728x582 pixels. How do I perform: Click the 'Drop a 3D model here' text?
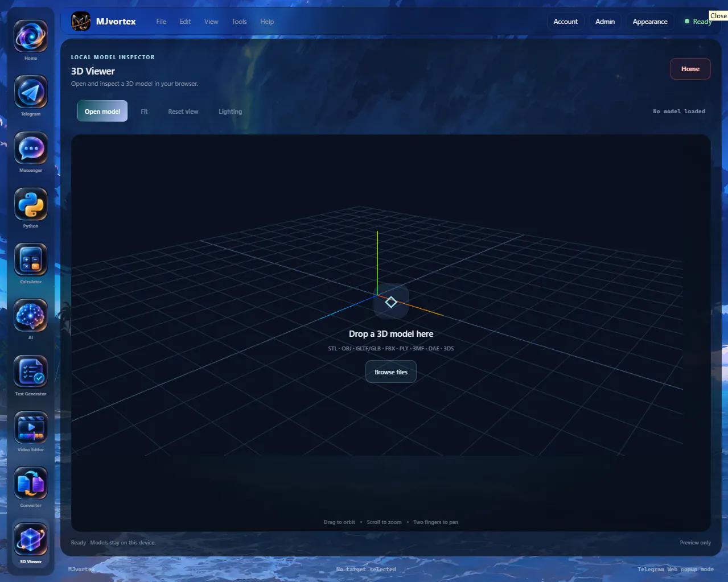click(x=391, y=334)
